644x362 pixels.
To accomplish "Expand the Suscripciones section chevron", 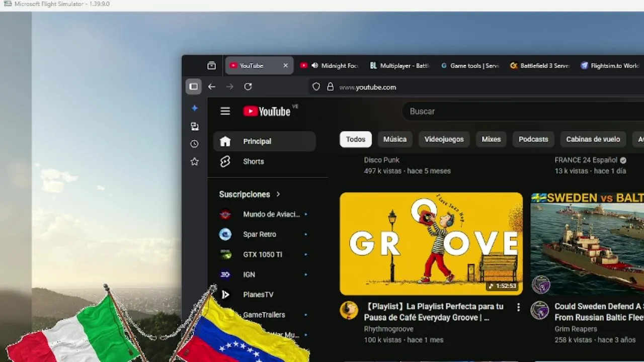I will 278,194.
